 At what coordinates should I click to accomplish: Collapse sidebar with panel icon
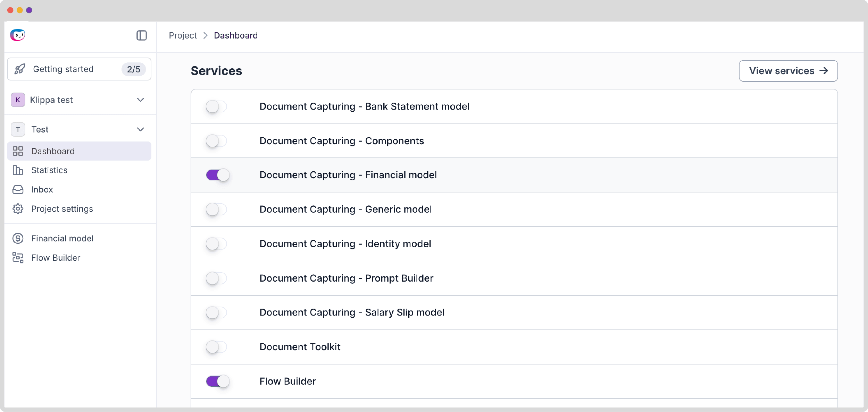(142, 35)
